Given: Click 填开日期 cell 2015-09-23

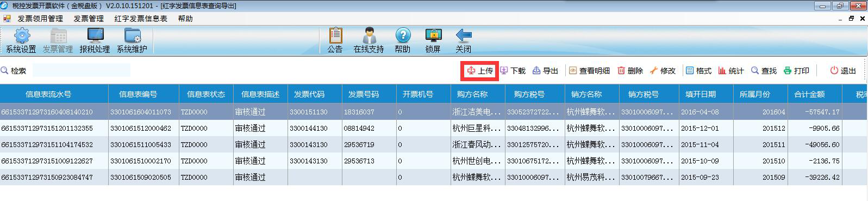Looking at the screenshot, I should click(707, 177).
